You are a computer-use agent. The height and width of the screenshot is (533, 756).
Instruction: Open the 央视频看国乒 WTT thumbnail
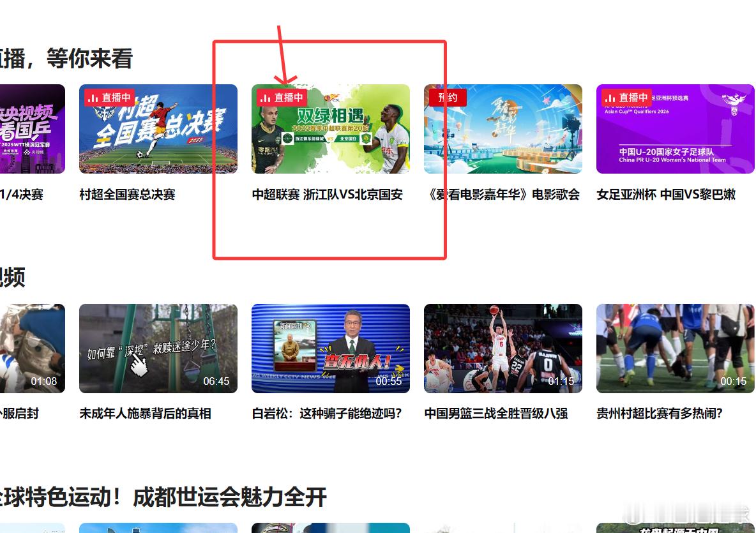tap(33, 129)
